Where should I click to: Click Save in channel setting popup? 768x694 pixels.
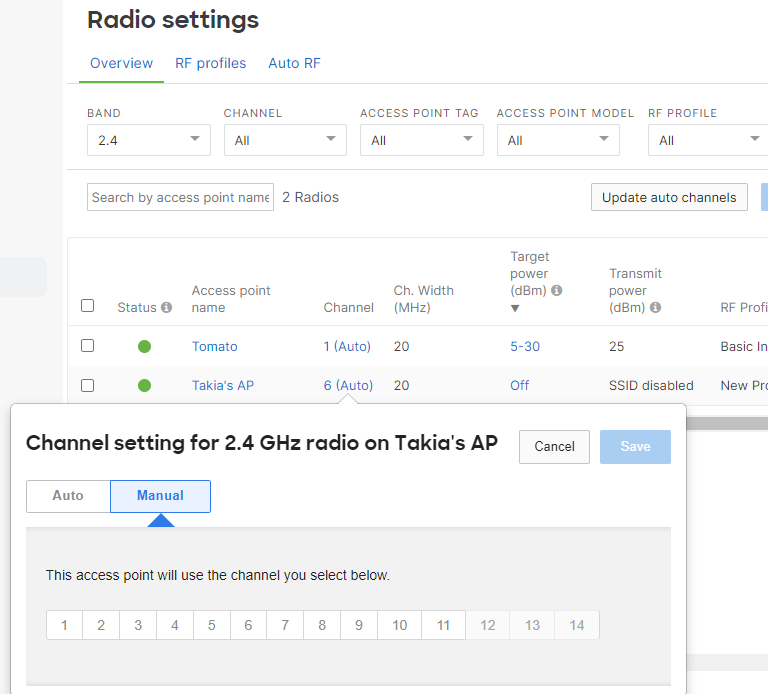click(635, 447)
